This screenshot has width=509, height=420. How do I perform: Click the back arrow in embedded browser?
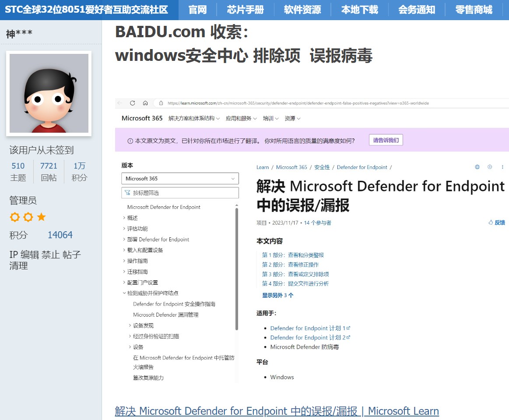tap(119, 103)
